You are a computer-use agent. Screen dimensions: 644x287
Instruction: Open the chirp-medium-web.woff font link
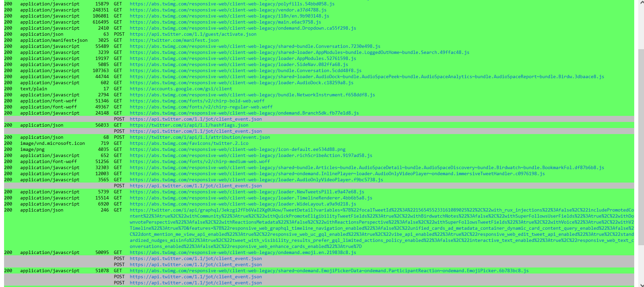coord(200,161)
